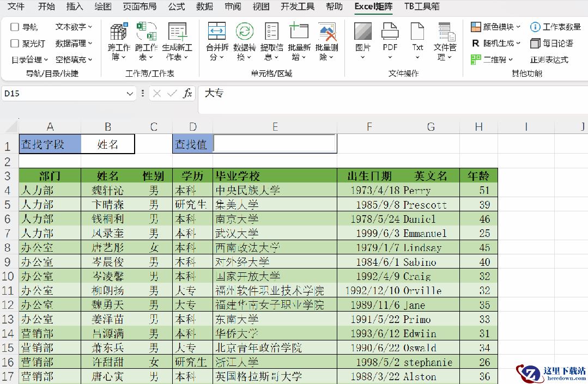Confirm entry with the checkmark icon
This screenshot has width=588, height=384.
172,94
